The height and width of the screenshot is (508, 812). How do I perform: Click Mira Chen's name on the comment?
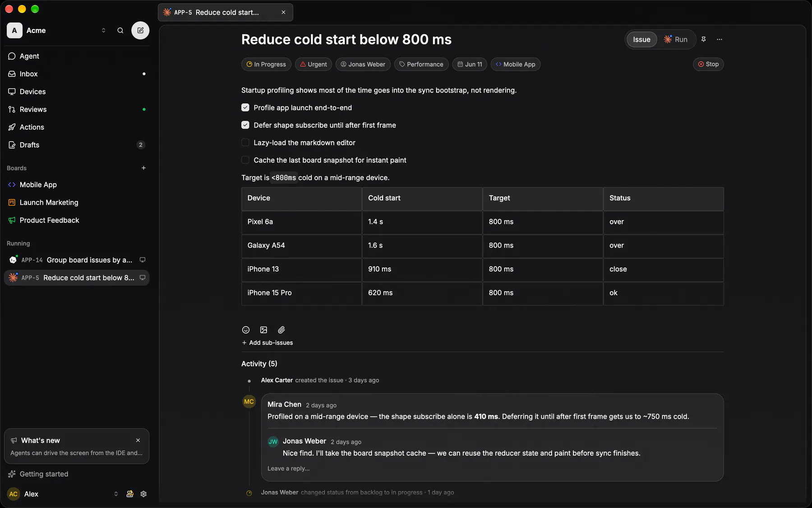point(284,404)
